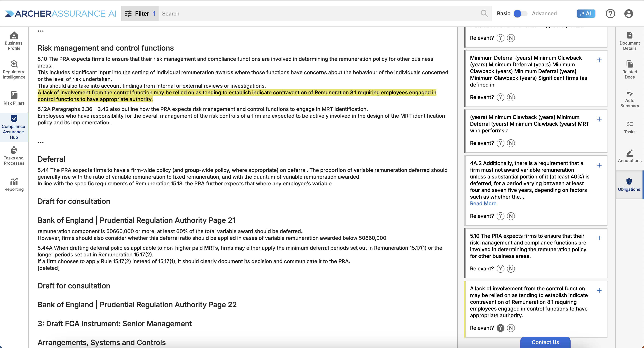Mark 5.10 obligation card as relevant Y
Image resolution: width=644 pixels, height=348 pixels.
pos(500,269)
